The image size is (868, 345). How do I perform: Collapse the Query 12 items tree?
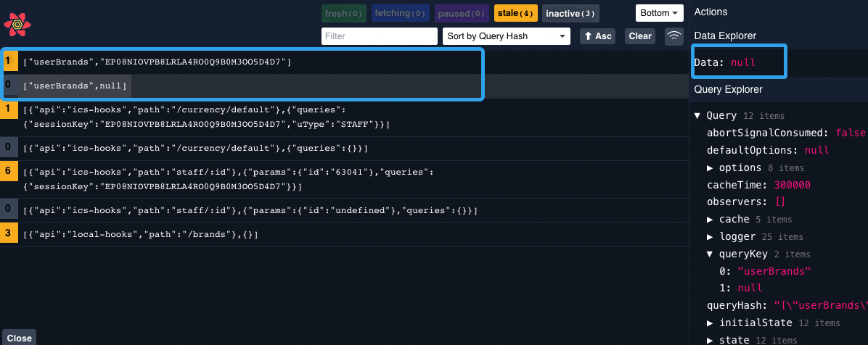(697, 115)
